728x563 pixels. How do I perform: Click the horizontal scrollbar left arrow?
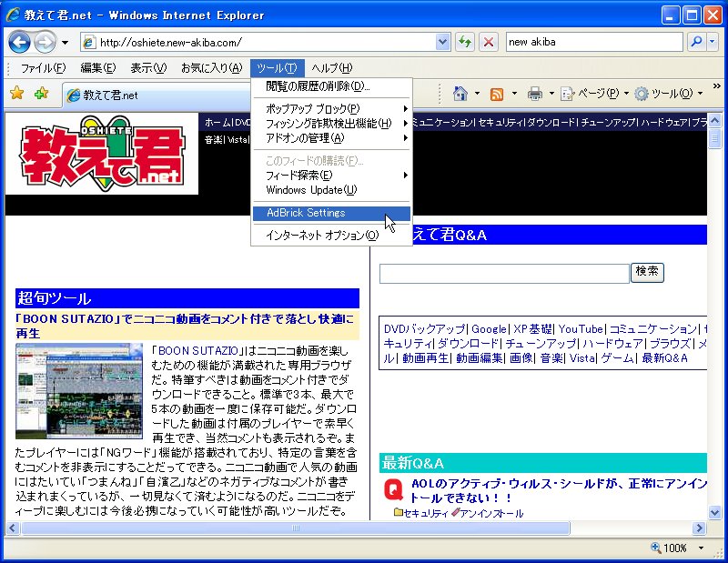pos(12,528)
